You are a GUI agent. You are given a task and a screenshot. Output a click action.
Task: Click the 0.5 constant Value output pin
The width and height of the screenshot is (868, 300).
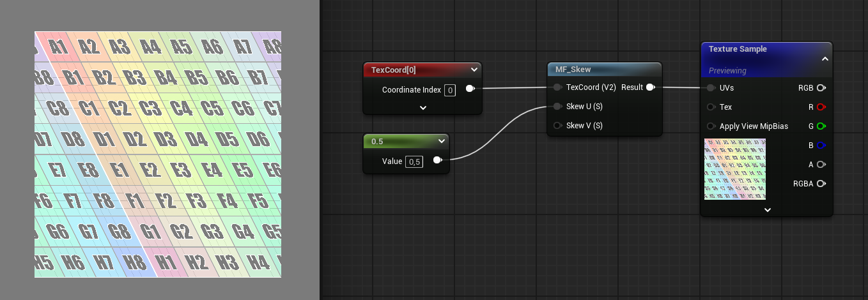pyautogui.click(x=437, y=161)
